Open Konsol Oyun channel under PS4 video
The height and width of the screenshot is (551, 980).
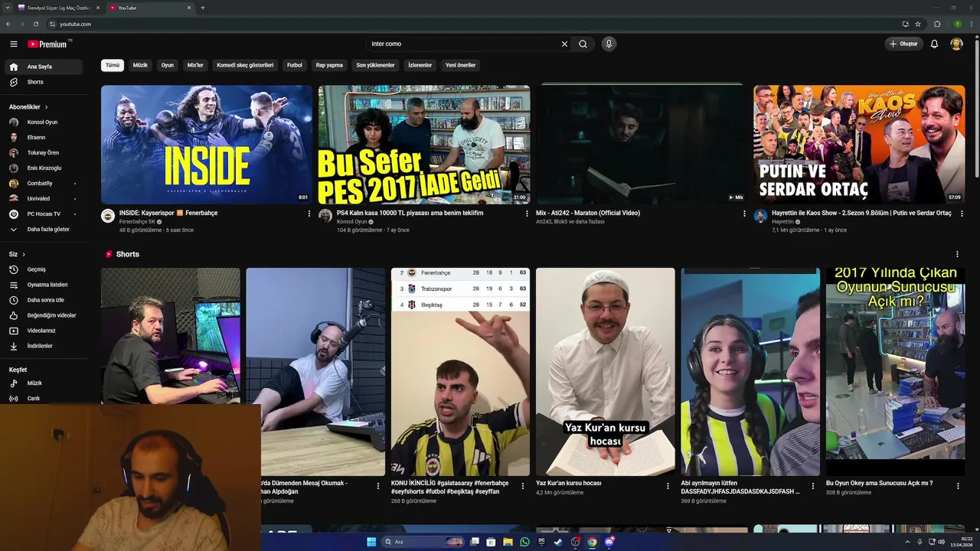[352, 222]
